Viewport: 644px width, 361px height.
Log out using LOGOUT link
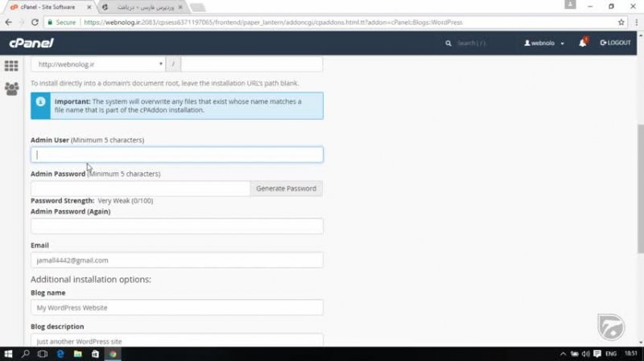[615, 43]
